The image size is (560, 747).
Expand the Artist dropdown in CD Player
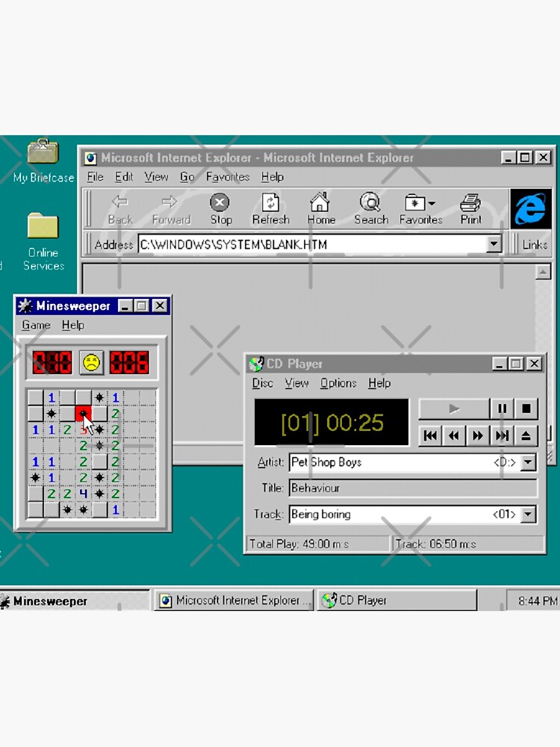[x=528, y=462]
